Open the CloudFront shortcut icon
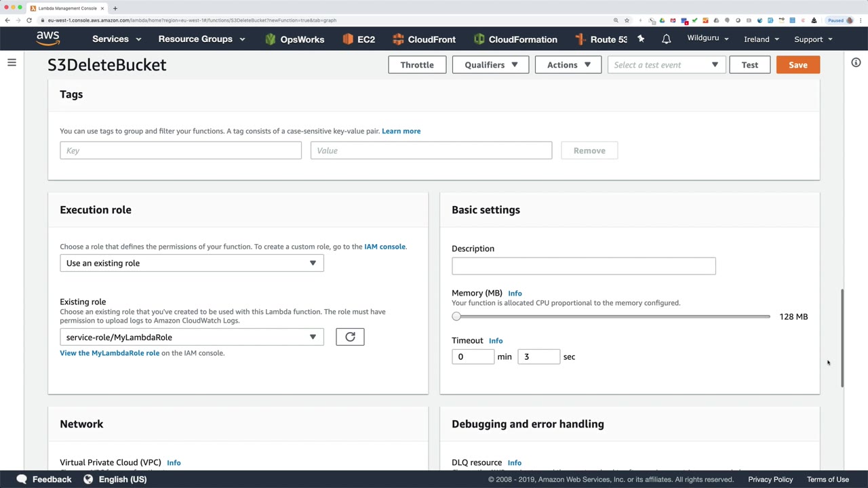The image size is (868, 488). coord(398,39)
